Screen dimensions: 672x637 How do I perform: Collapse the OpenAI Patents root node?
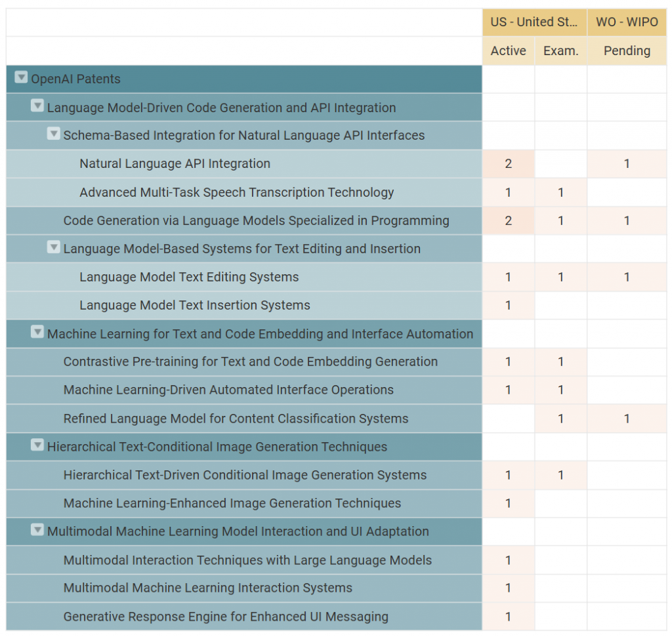21,77
